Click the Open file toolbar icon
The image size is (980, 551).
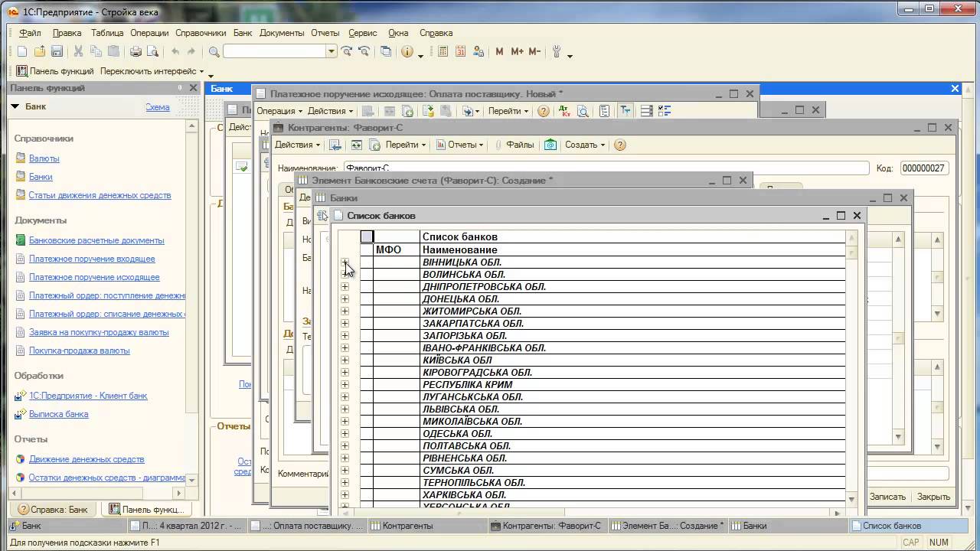click(39, 51)
